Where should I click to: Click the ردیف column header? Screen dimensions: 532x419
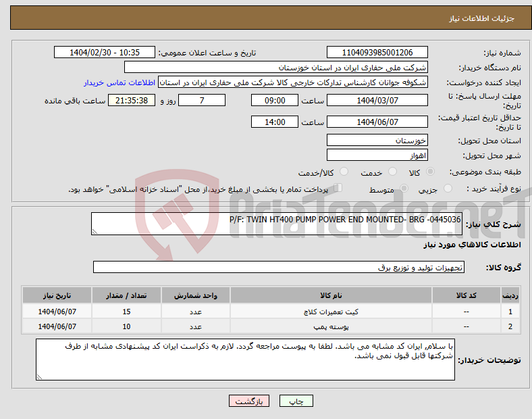[510, 295]
